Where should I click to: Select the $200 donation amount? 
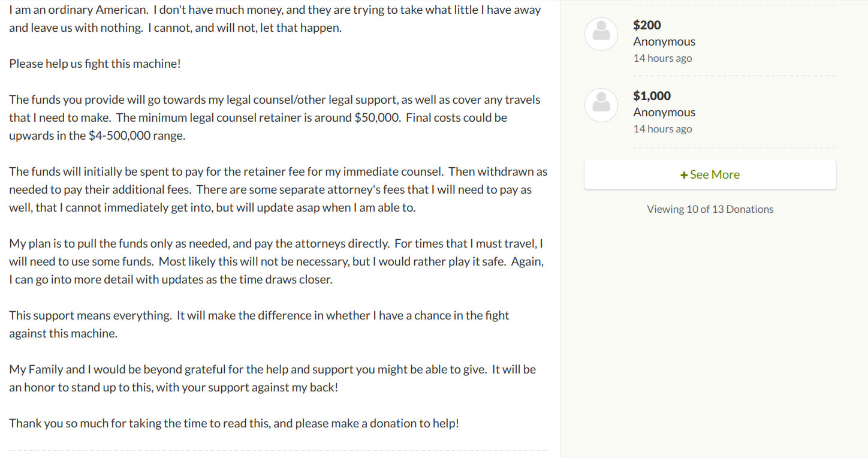[x=647, y=25]
